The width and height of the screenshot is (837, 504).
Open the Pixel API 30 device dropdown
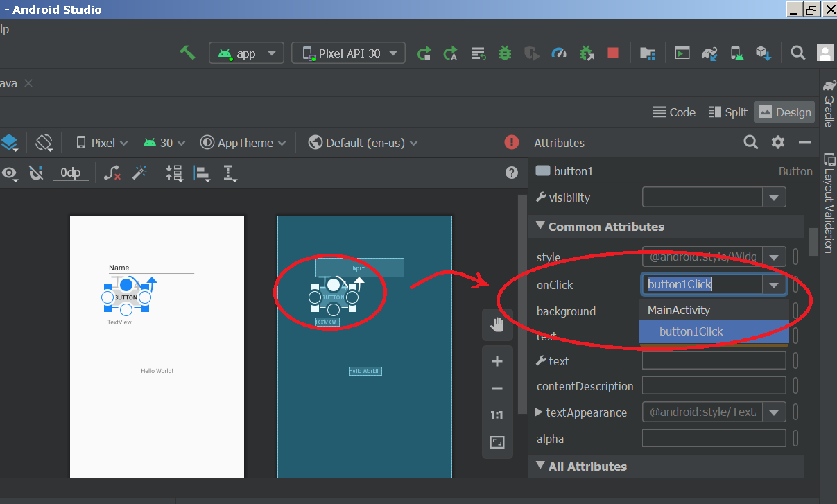click(x=348, y=53)
